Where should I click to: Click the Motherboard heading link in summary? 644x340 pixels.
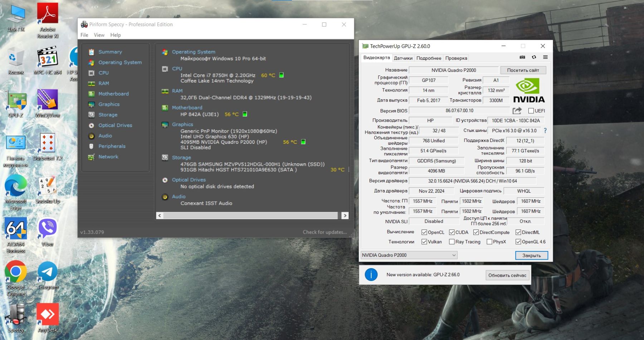(x=187, y=108)
